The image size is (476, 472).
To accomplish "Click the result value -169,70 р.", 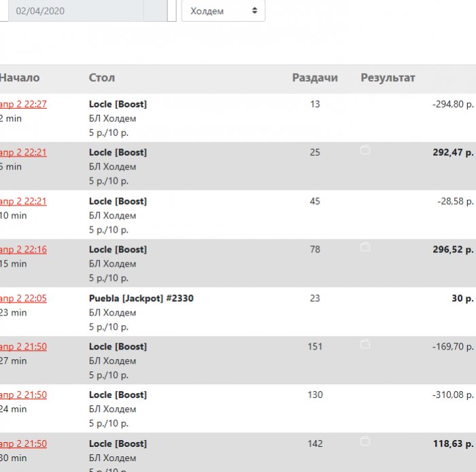I will [453, 347].
